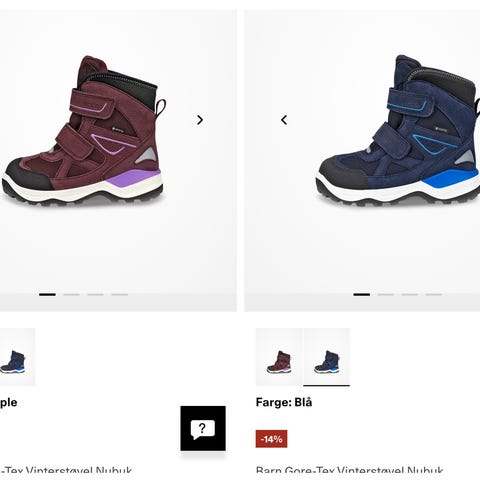Screen dimensions: 480x480
Task: Choose blue color thumbnail in left product
Action: [x=17, y=357]
